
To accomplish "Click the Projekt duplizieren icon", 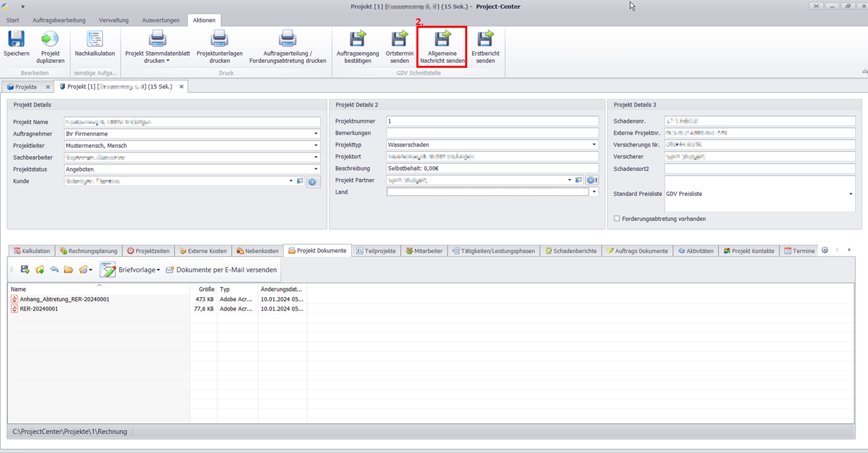I will [x=50, y=39].
